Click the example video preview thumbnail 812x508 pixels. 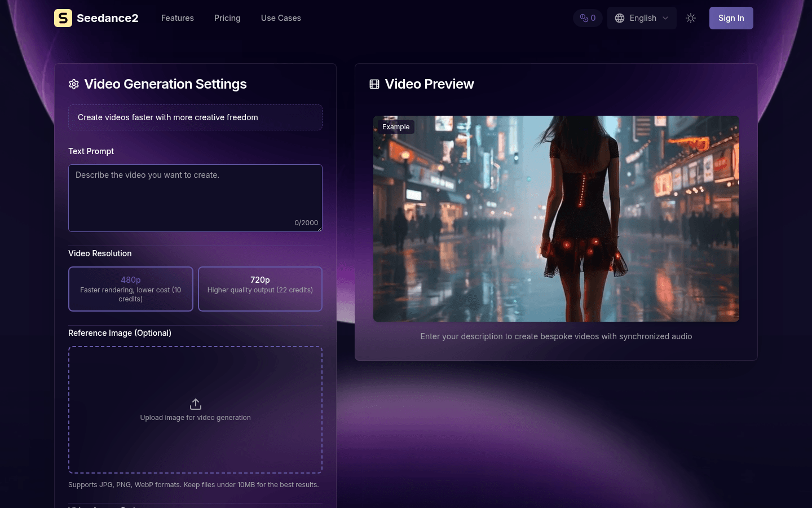(x=556, y=218)
